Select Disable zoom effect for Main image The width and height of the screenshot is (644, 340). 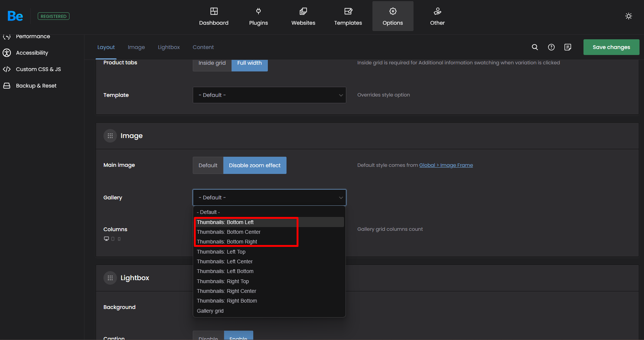(x=255, y=165)
